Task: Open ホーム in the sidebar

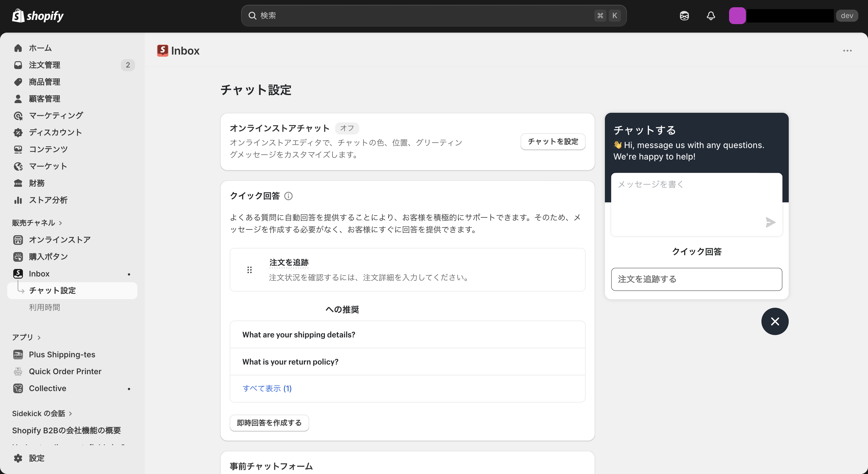Action: [x=40, y=48]
